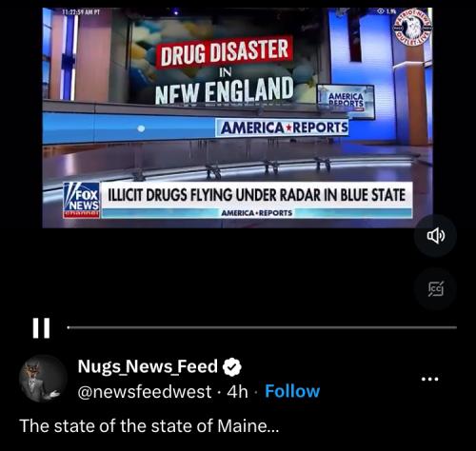The width and height of the screenshot is (476, 451).
Task: Click the blue verified badge
Action: click(232, 367)
